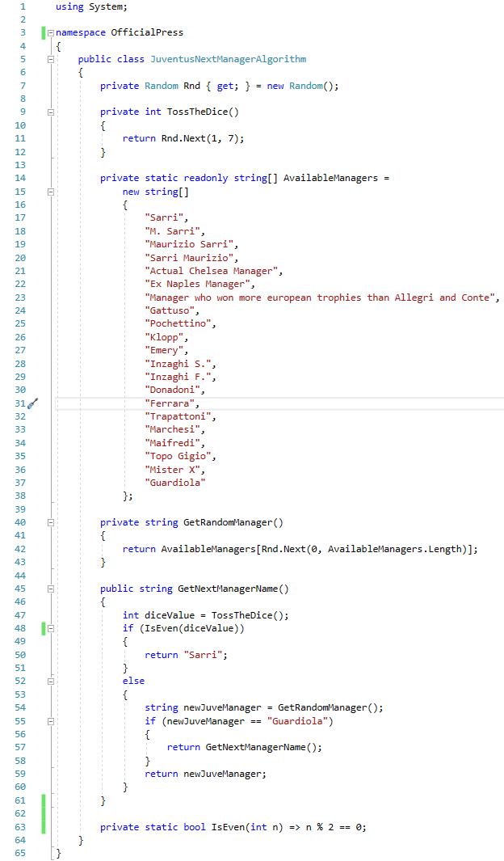Screen dimensions: 504x861
Task: Click the recursive GetNextManagerName() call on line 57
Action: 261,747
